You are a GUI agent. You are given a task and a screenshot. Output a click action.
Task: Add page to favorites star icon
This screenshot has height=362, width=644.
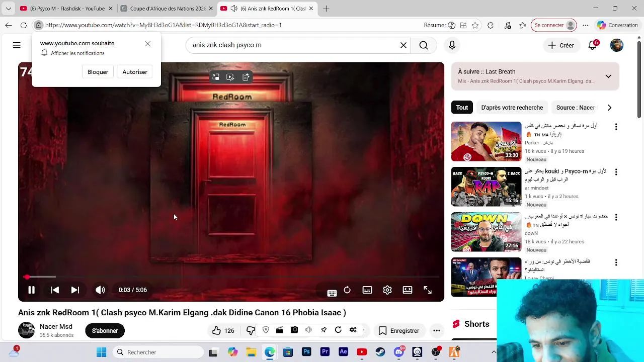(475, 25)
